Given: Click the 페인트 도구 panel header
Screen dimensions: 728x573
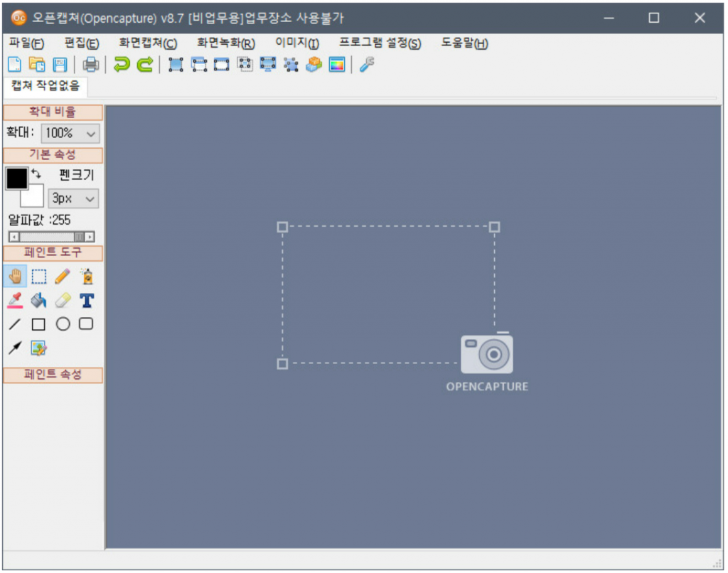Looking at the screenshot, I should click(53, 252).
